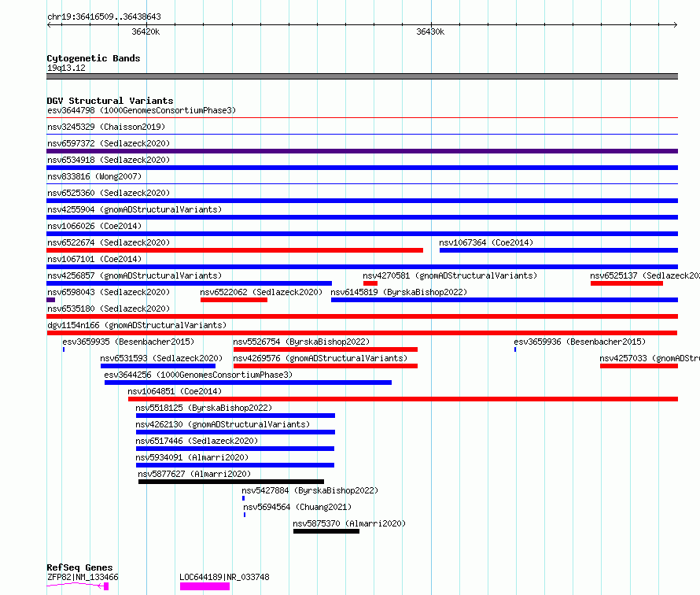
Task: Select the nsv6525137 variant label
Action: click(x=645, y=275)
